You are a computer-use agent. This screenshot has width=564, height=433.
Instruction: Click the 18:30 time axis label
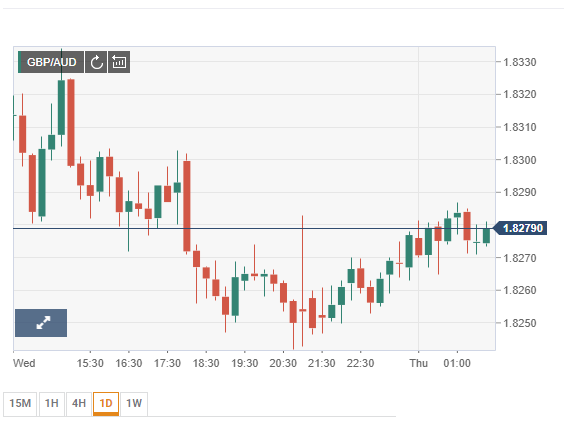(x=206, y=363)
